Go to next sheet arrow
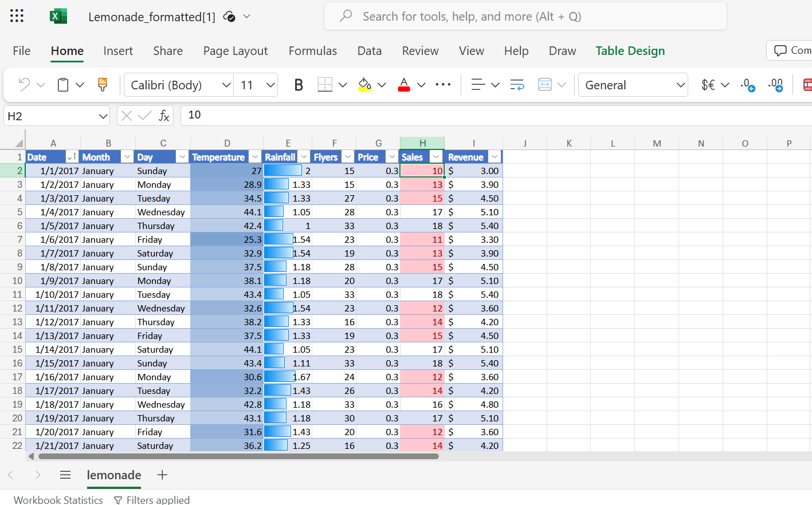The width and height of the screenshot is (812, 505). [38, 475]
